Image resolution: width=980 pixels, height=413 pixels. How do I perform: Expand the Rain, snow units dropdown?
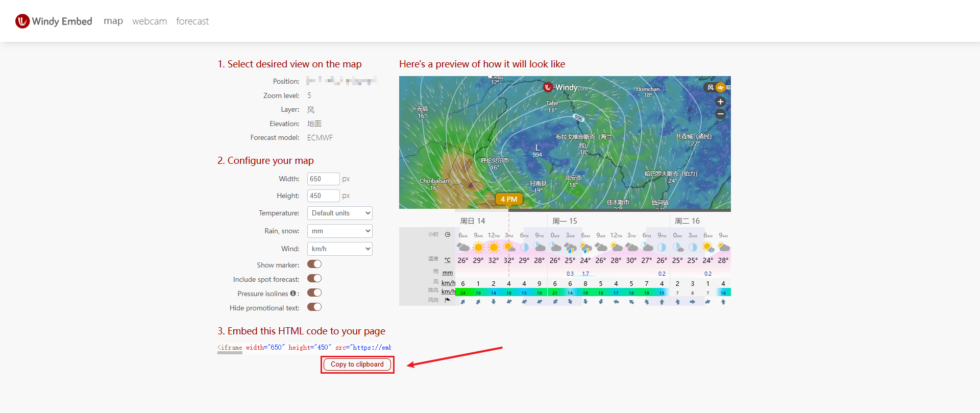pos(339,231)
